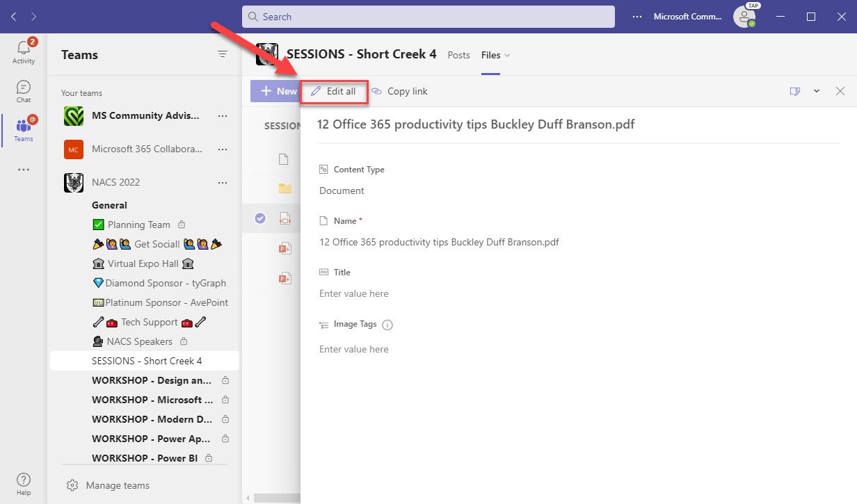
Task: Click the Search bar at the top
Action: click(x=428, y=16)
